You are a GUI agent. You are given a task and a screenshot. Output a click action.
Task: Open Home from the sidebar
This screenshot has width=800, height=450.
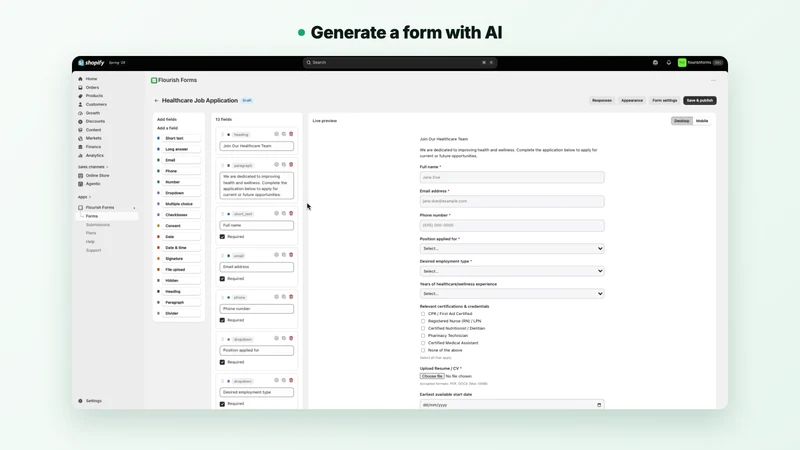91,79
